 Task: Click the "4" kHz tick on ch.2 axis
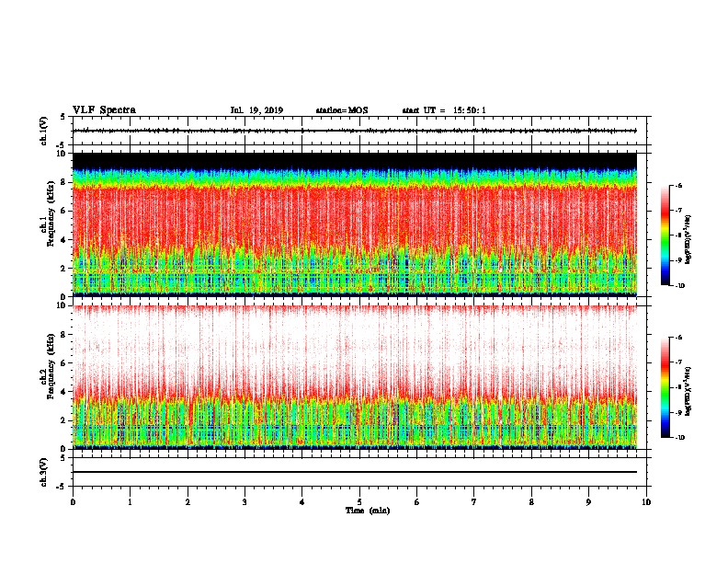click(63, 392)
